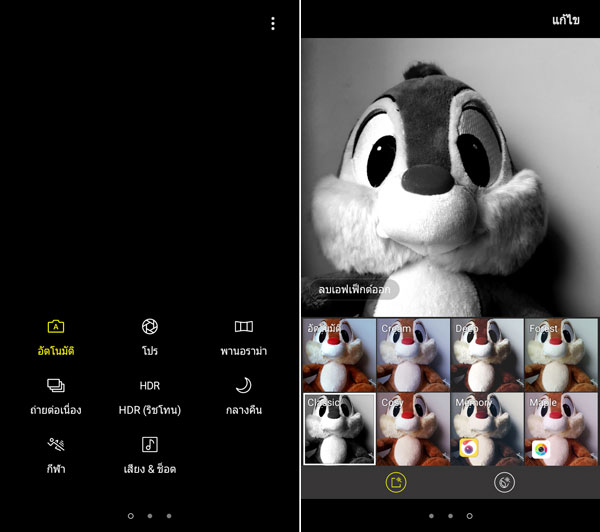Open the pink camera app badge on Memory
600x532 pixels.
[x=469, y=448]
